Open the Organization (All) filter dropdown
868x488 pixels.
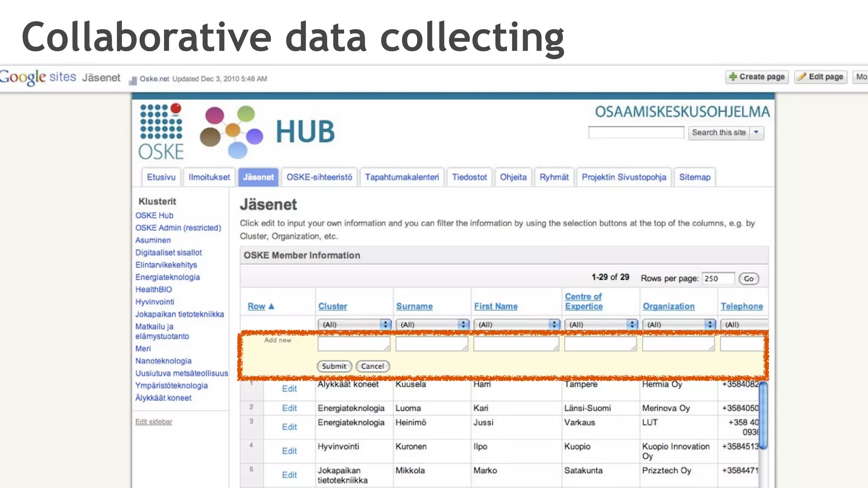click(x=679, y=324)
